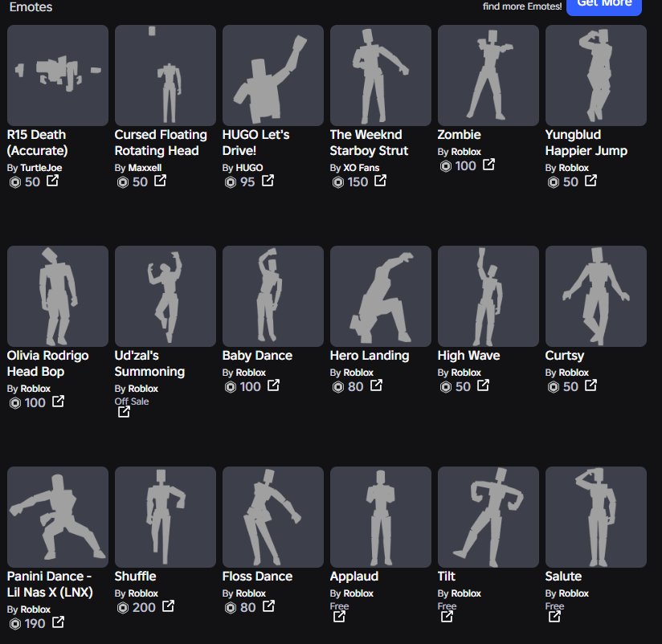
Task: Open external link icon for Yungblud Happier Jump
Action: pyautogui.click(x=590, y=181)
